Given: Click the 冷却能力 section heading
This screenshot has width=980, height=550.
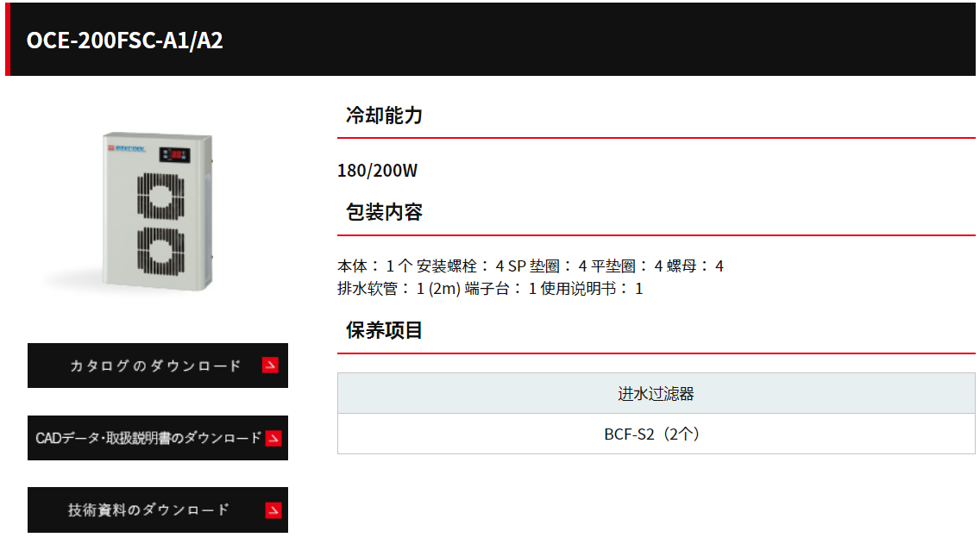Looking at the screenshot, I should click(385, 116).
